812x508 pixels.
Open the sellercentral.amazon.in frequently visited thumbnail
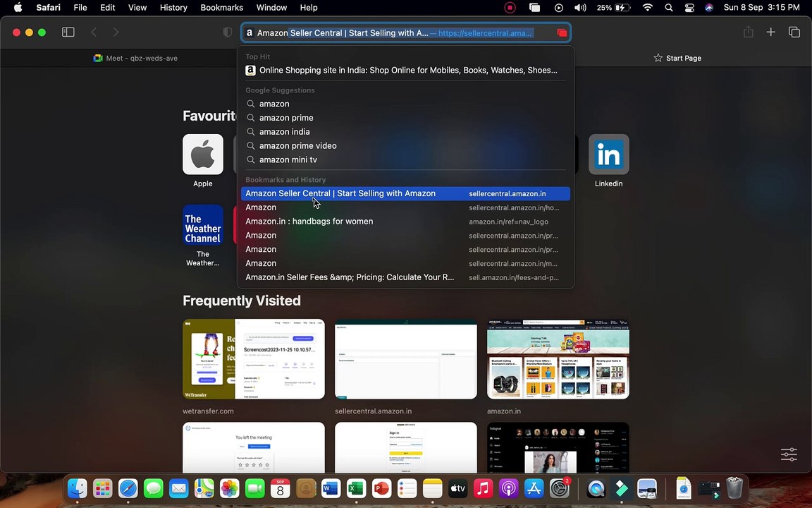[x=405, y=358]
